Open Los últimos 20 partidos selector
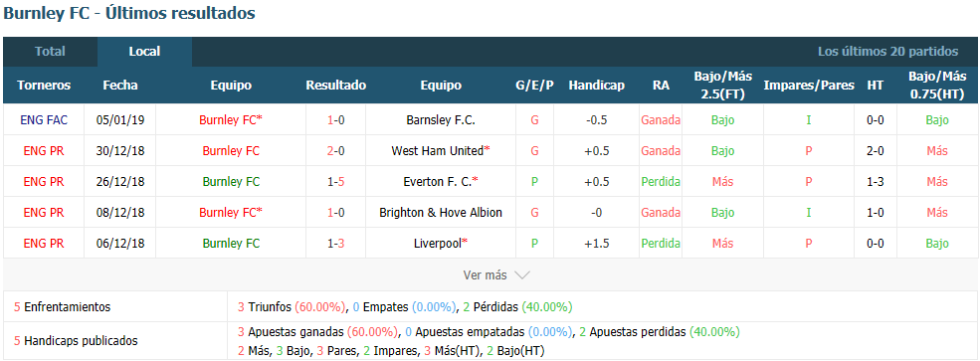Image resolution: width=980 pixels, height=361 pixels. [x=887, y=52]
